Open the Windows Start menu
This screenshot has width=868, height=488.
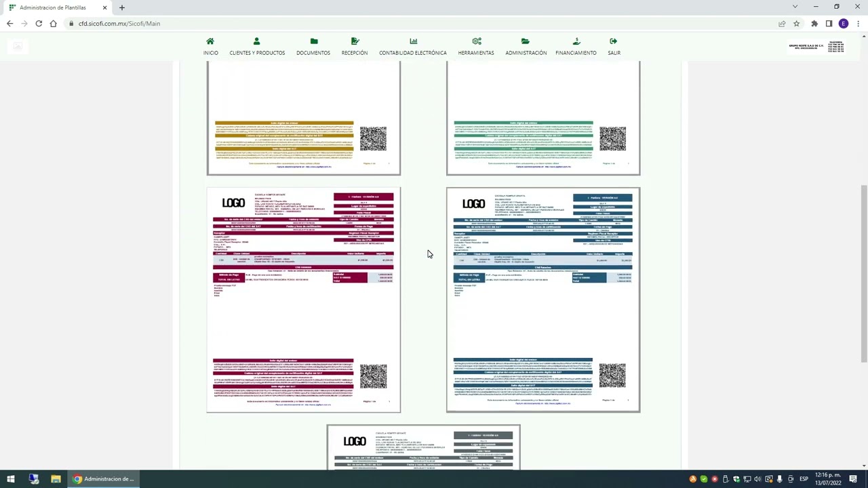[11, 479]
